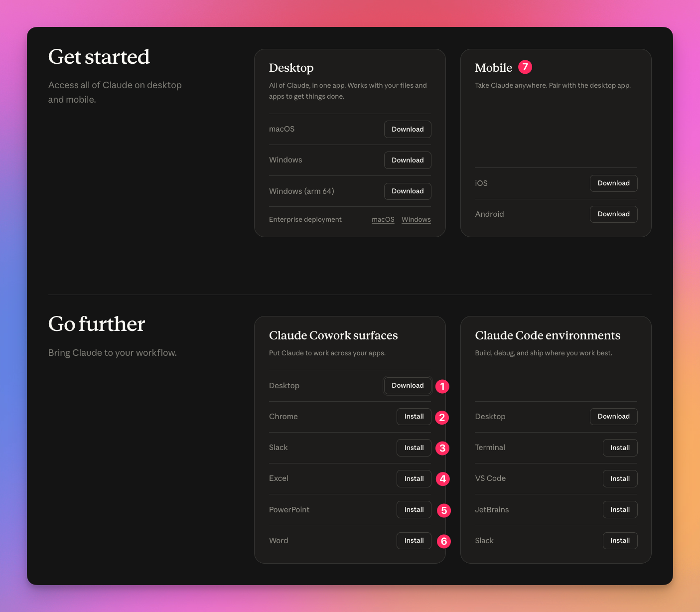The width and height of the screenshot is (700, 612).
Task: Install Slack under Claude Cowork surfaces
Action: click(x=414, y=448)
